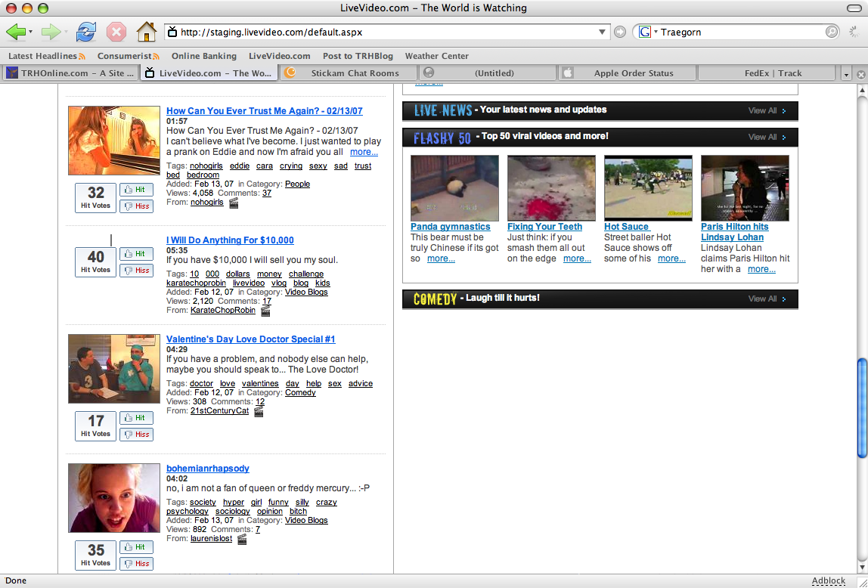Switch to Apple Order Status tab
This screenshot has width=868, height=588.
[x=628, y=73]
